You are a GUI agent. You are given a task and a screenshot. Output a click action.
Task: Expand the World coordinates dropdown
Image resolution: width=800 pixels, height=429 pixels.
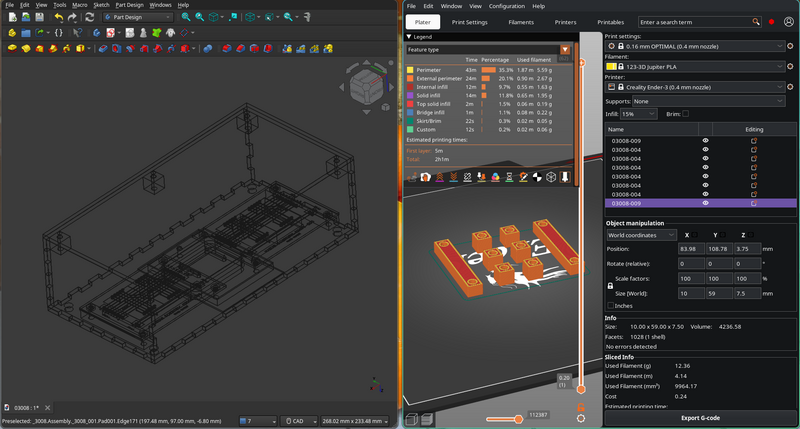[641, 235]
